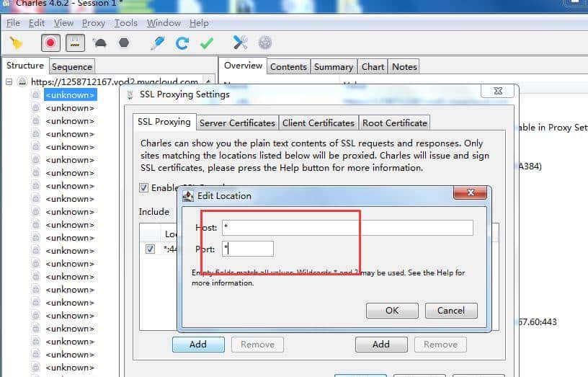Image resolution: width=588 pixels, height=377 pixels.
Task: Open Tools via wrench toolbar icon
Action: pos(240,43)
